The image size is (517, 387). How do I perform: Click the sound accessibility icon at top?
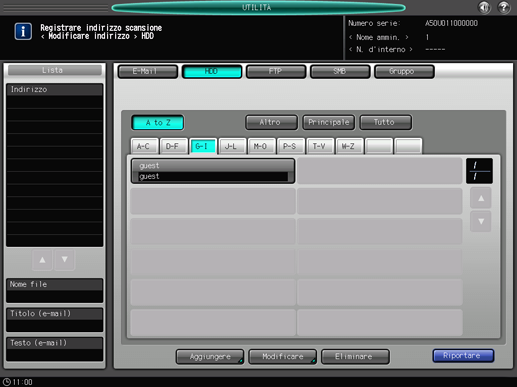point(484,7)
